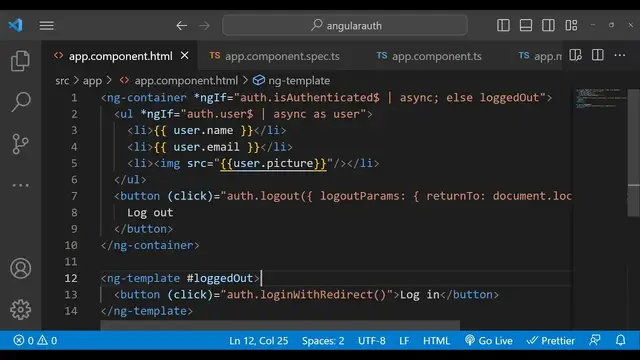
Task: Change indentation via Spaces: 2
Action: pyautogui.click(x=323, y=340)
